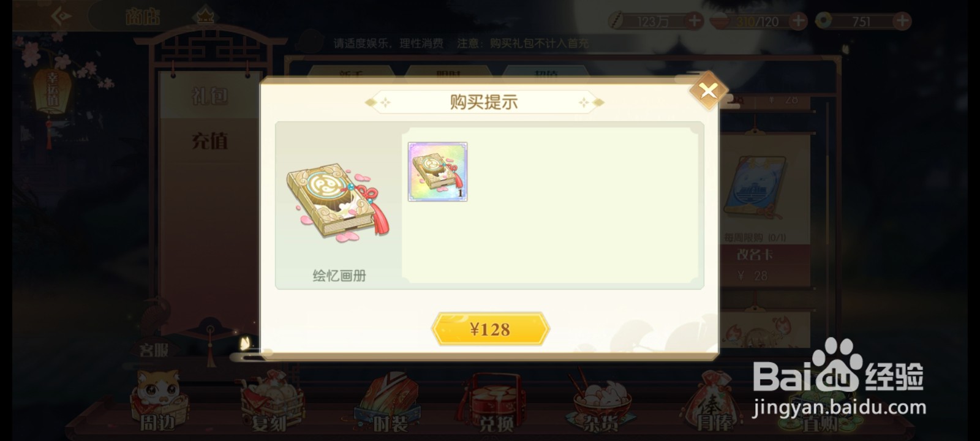The height and width of the screenshot is (441, 980).
Task: Add stamina with the plus next to 120
Action: tap(798, 21)
